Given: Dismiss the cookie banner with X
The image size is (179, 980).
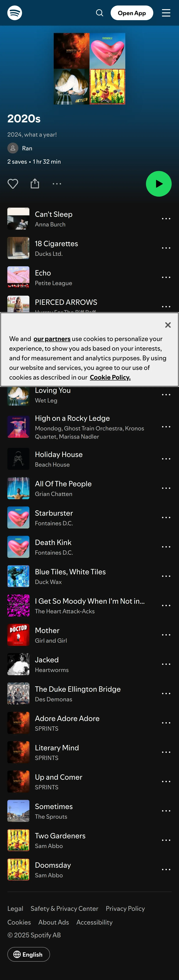Looking at the screenshot, I should coord(168,325).
